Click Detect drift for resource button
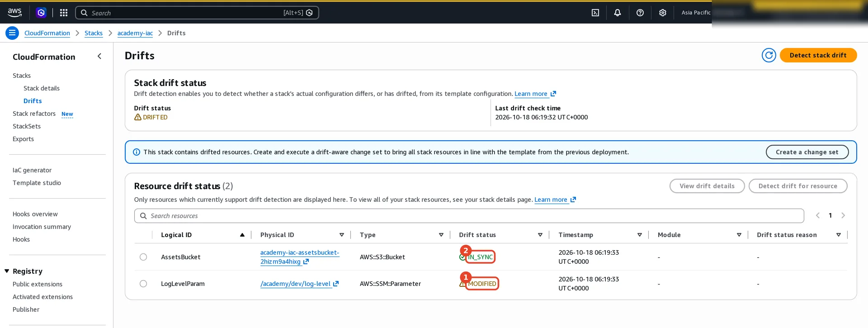Viewport: 868px width, 328px height. 798,186
